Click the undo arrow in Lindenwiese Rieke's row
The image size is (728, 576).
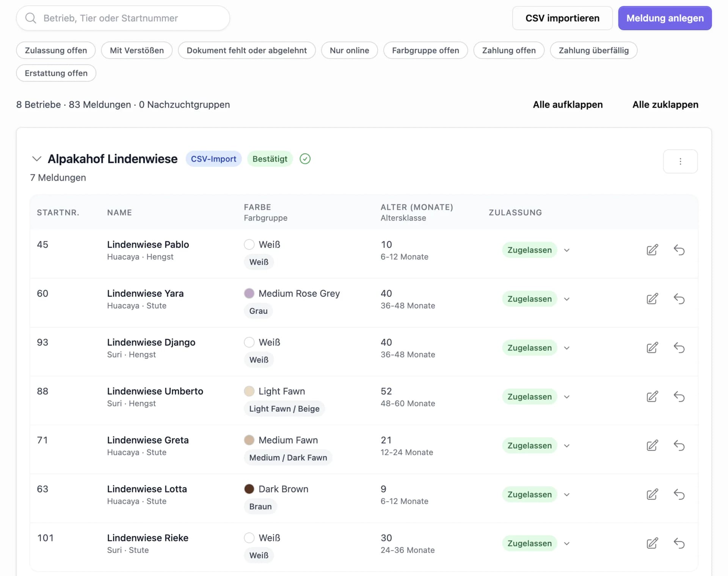[x=679, y=543]
